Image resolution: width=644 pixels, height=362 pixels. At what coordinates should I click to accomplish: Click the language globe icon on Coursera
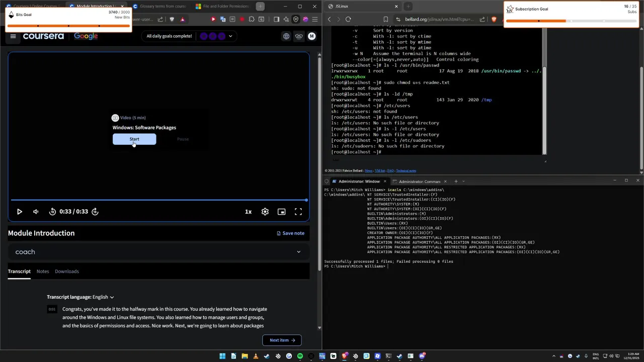(286, 36)
